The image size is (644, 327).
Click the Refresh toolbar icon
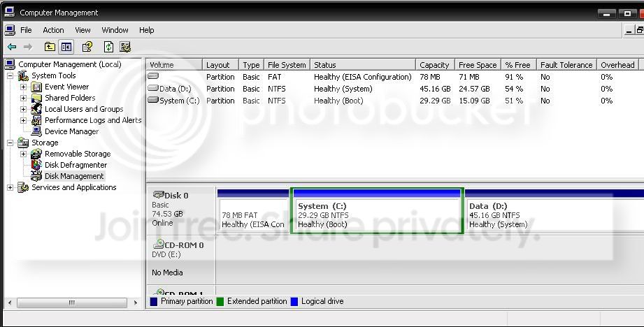[108, 47]
